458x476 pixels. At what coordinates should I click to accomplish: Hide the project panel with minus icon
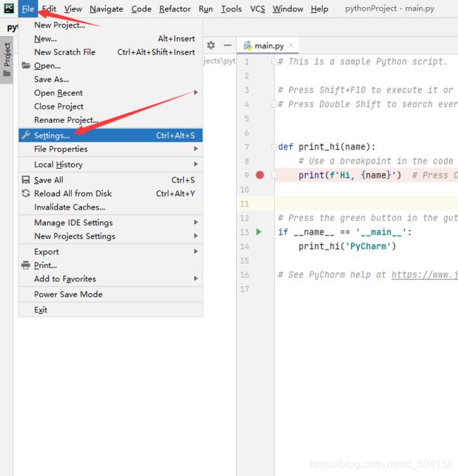(228, 46)
